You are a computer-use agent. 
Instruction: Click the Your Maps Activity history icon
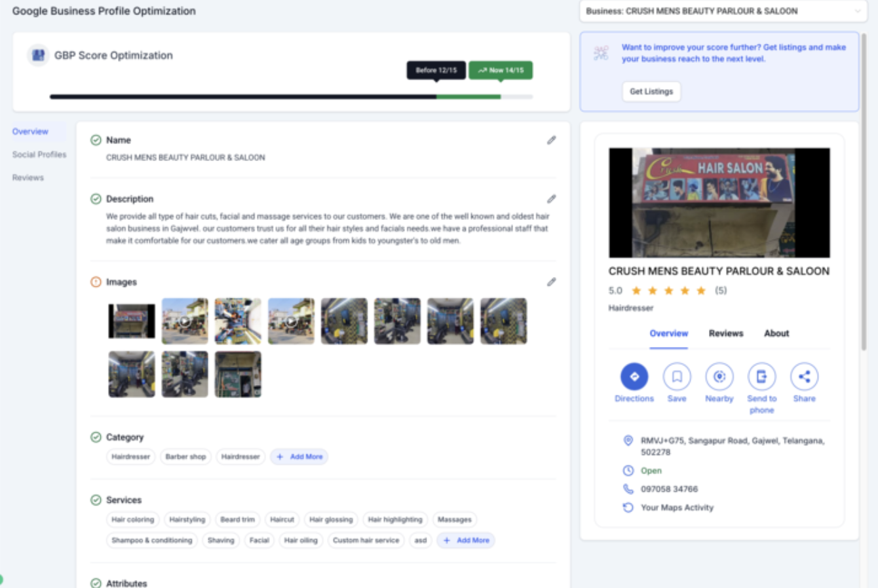628,507
